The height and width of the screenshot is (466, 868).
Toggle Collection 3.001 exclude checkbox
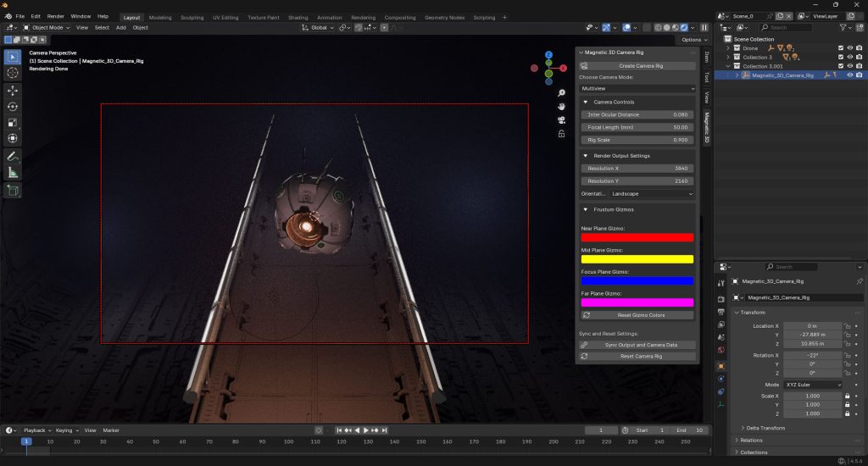point(841,66)
